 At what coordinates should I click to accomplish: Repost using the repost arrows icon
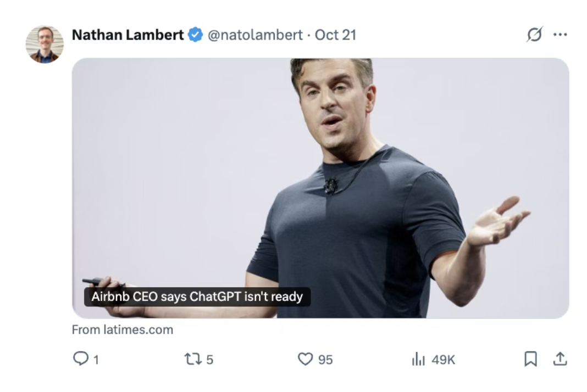tap(192, 360)
